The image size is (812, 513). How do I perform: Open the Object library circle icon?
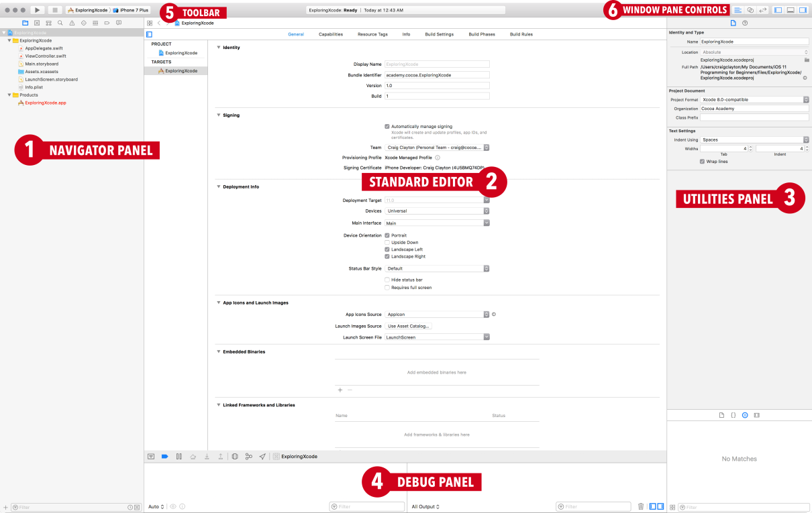(x=745, y=415)
